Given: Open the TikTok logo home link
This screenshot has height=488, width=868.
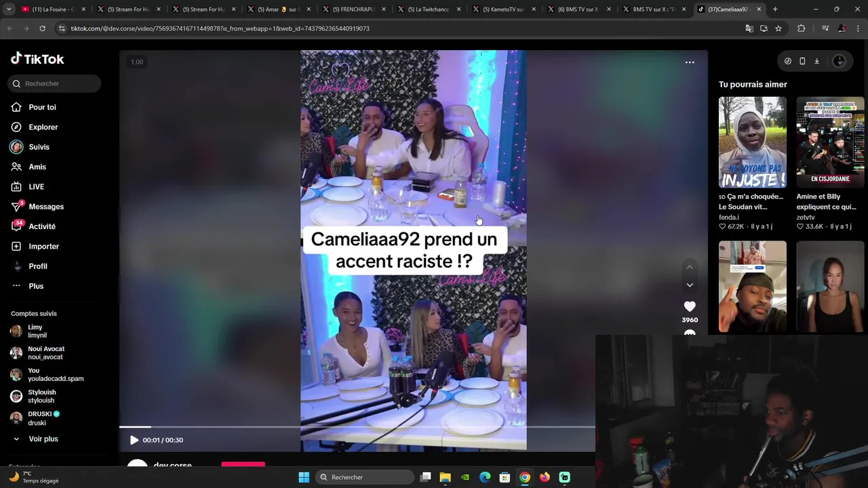Looking at the screenshot, I should pyautogui.click(x=37, y=59).
